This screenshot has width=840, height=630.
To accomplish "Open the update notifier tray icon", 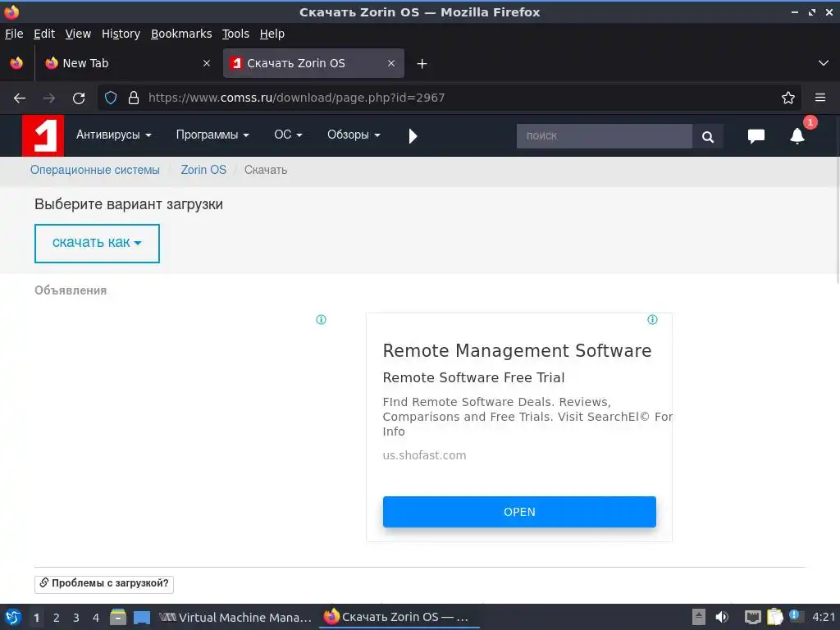I will 796,616.
